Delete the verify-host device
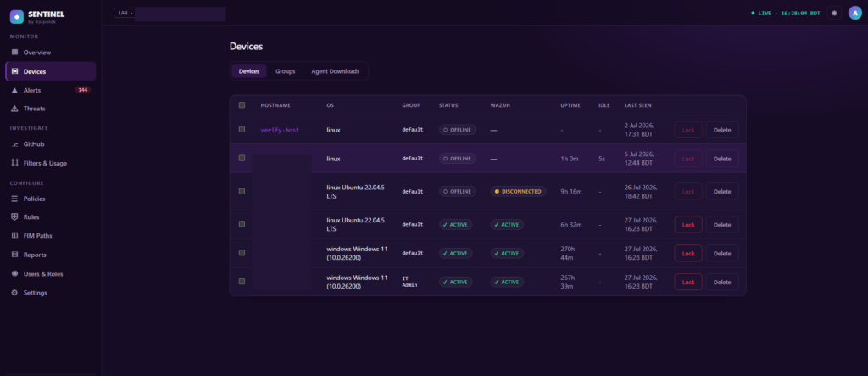This screenshot has height=376, width=868. tap(722, 130)
